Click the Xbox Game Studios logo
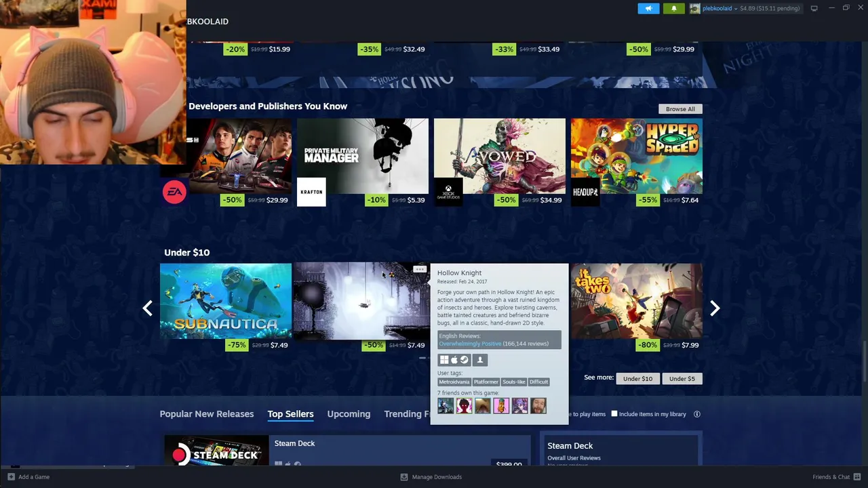The height and width of the screenshot is (488, 868). (448, 192)
